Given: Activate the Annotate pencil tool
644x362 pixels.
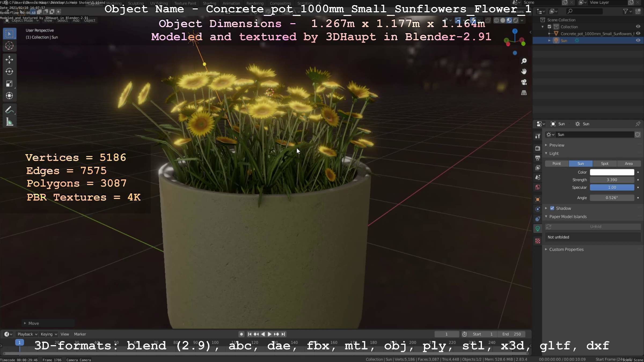Looking at the screenshot, I should 9,110.
